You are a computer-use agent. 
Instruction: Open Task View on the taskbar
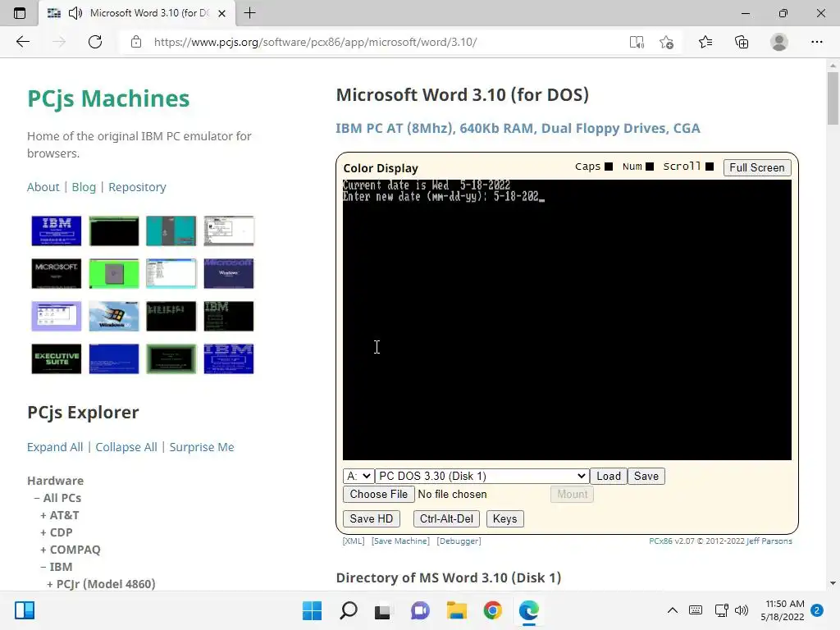pyautogui.click(x=382, y=610)
